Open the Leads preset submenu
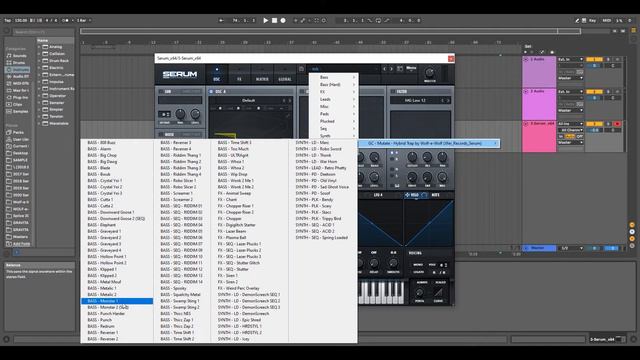The image size is (640, 360). pyautogui.click(x=333, y=99)
